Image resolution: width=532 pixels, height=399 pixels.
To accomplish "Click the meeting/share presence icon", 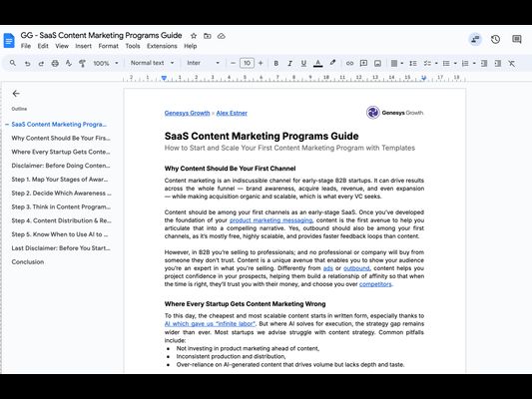I will 475,39.
